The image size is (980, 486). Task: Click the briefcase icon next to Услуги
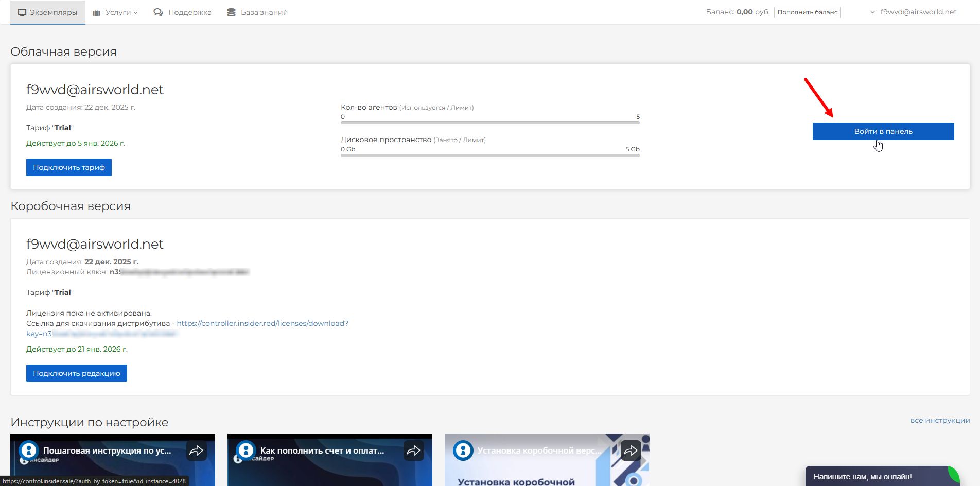coord(96,12)
